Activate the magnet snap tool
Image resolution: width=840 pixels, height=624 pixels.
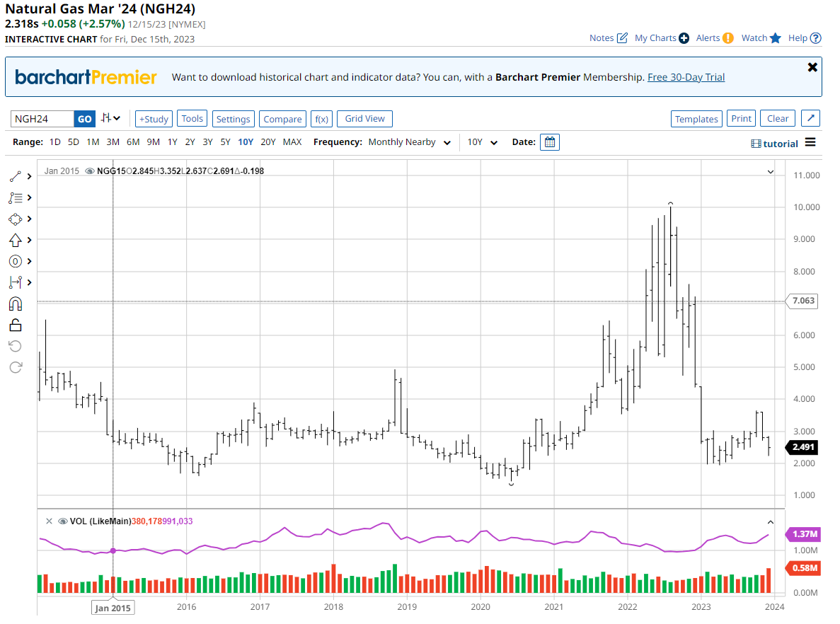pos(16,304)
